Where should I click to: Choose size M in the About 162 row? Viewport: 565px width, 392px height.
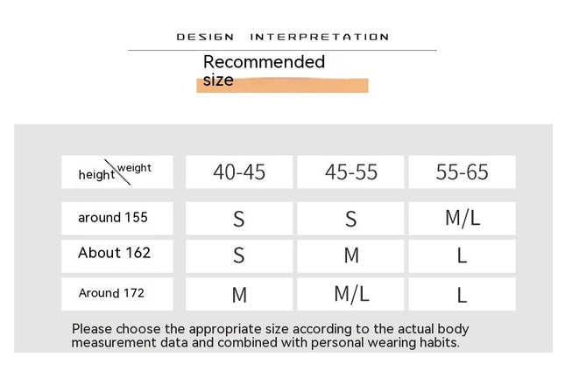350,255
